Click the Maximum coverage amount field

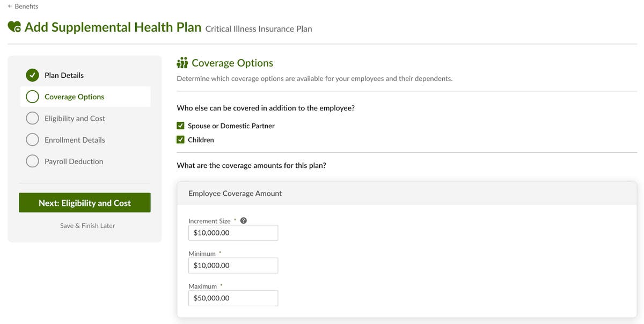coord(233,298)
